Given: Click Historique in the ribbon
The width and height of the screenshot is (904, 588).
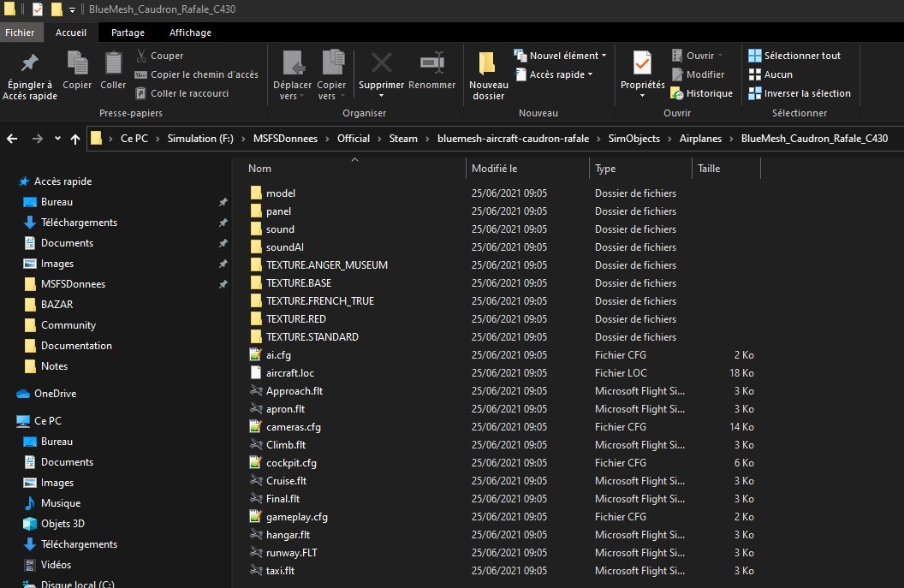Looking at the screenshot, I should tap(702, 92).
